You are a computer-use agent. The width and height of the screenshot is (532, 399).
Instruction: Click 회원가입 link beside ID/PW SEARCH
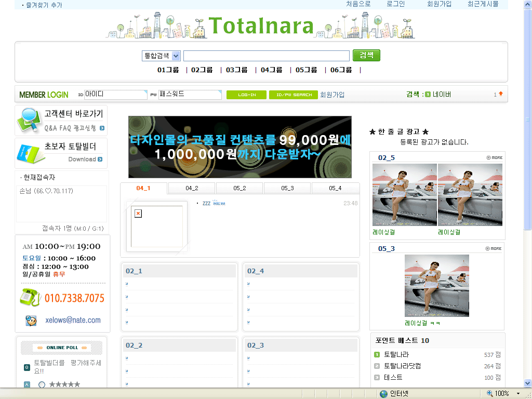[x=332, y=95]
